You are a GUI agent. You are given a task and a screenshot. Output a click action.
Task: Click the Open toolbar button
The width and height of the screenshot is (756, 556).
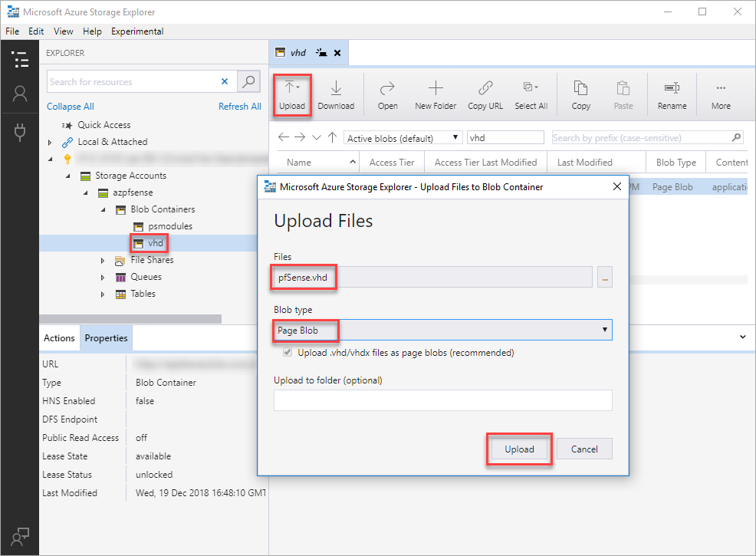pos(388,95)
